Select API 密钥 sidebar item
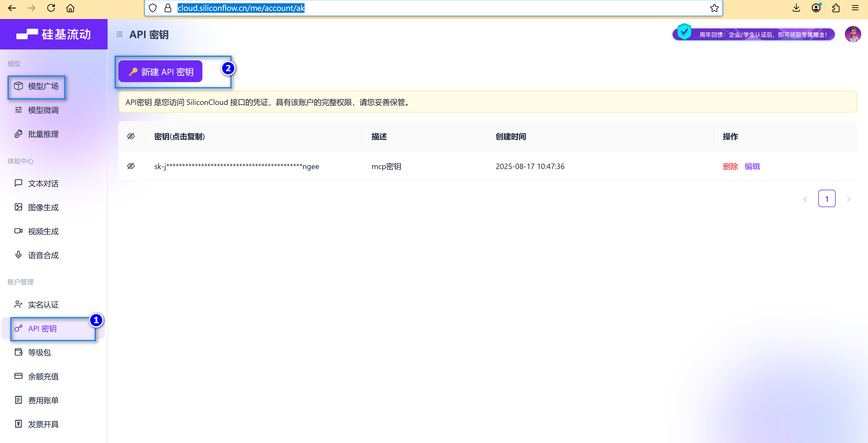Viewport: 868px width, 443px height. [52, 329]
